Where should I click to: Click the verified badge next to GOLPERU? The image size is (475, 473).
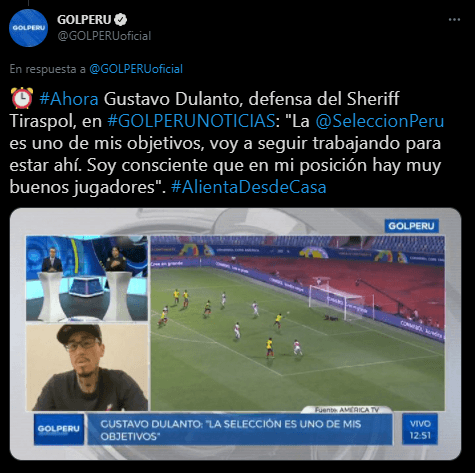click(120, 20)
